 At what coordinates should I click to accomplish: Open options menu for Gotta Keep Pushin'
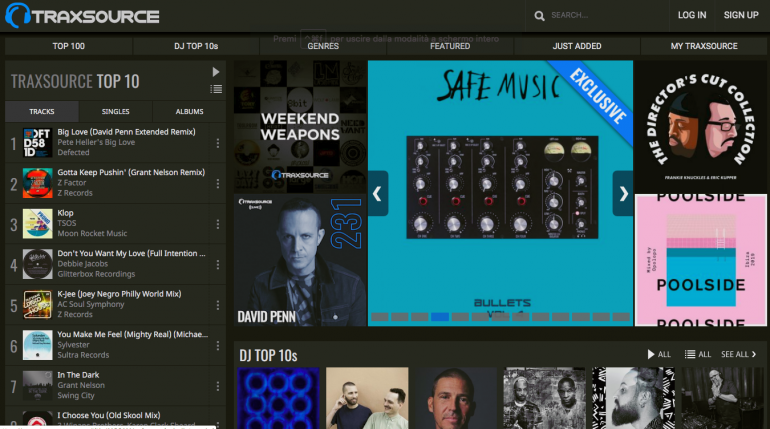[218, 184]
